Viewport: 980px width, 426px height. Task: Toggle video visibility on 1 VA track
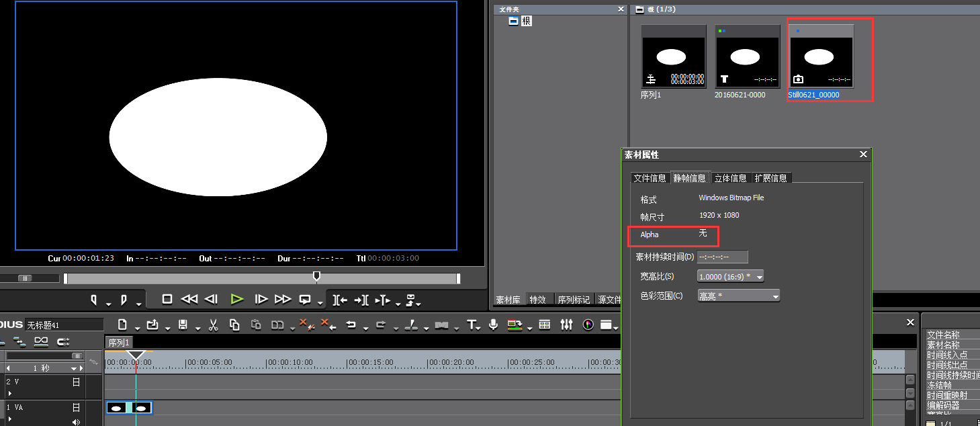coord(77,407)
